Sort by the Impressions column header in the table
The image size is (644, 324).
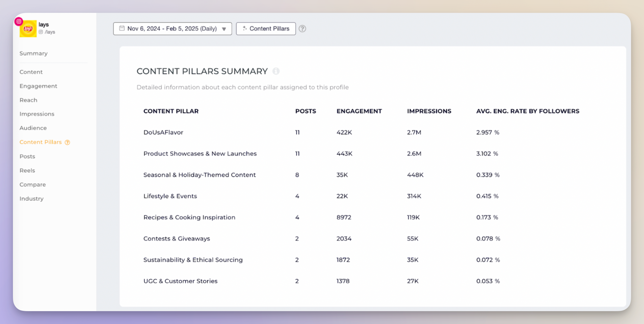coord(429,111)
